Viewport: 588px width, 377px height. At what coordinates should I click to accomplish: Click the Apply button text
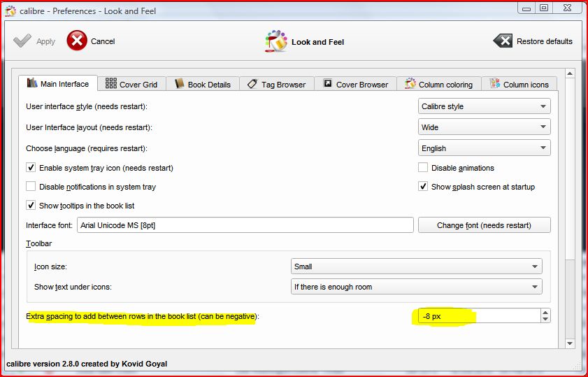coord(45,42)
